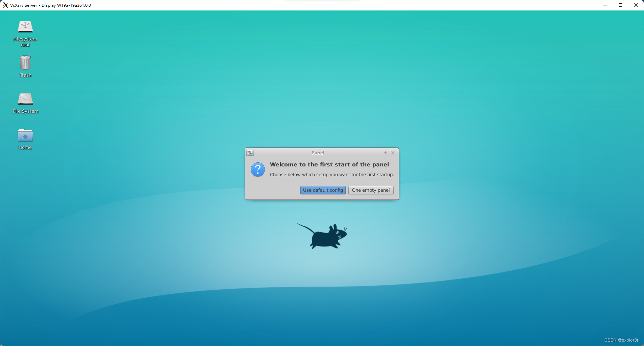Minimize the VcXsrv Server window
This screenshot has height=346, width=644.
605,5
